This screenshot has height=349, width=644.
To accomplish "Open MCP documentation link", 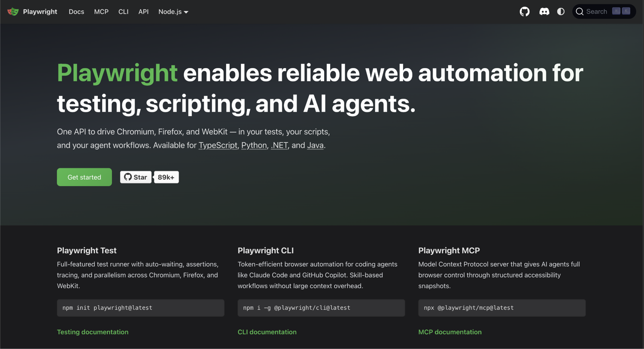I will 450,332.
